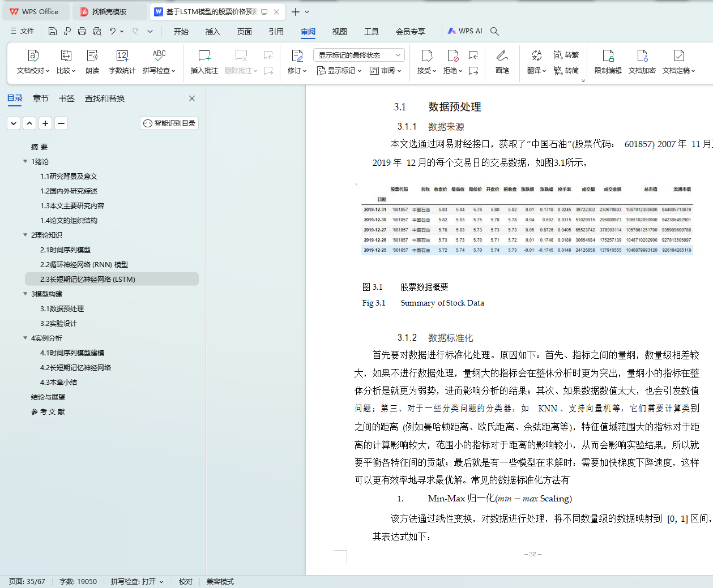
Task: Collapse the 4实例分析 outline section
Action: click(x=25, y=338)
